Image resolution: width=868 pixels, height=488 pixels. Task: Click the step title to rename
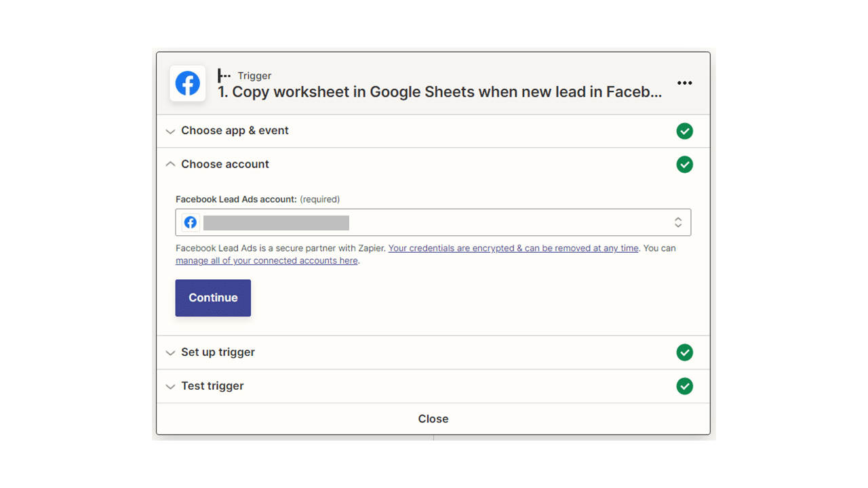[439, 92]
